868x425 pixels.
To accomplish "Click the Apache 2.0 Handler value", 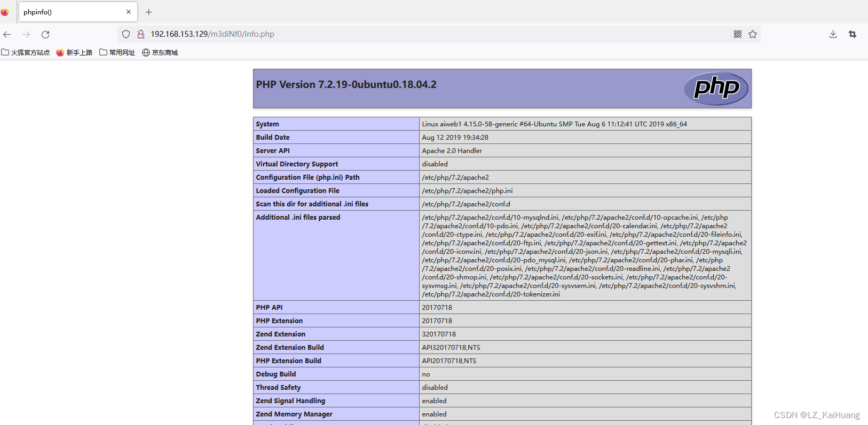I will 452,151.
